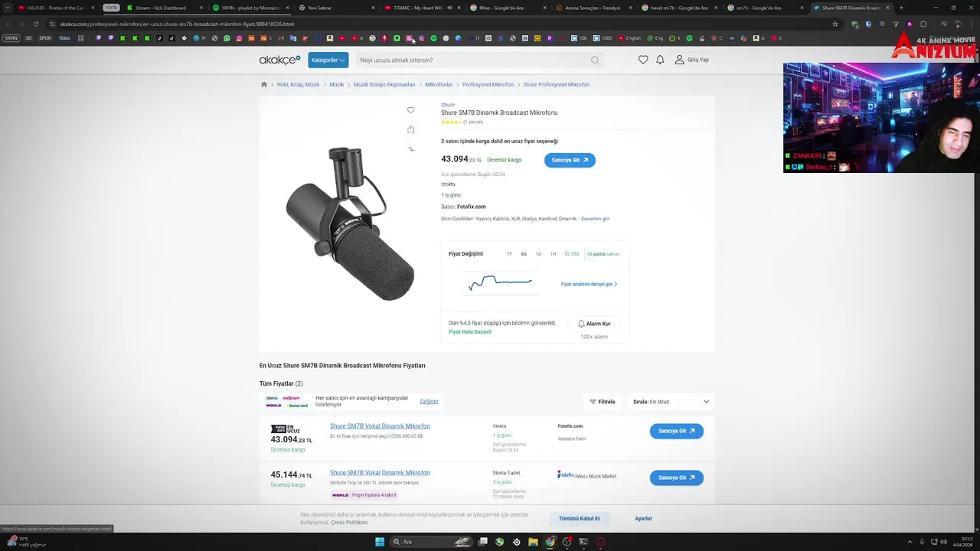Open the Filtrele filter button
This screenshot has width=980, height=551.
(603, 402)
